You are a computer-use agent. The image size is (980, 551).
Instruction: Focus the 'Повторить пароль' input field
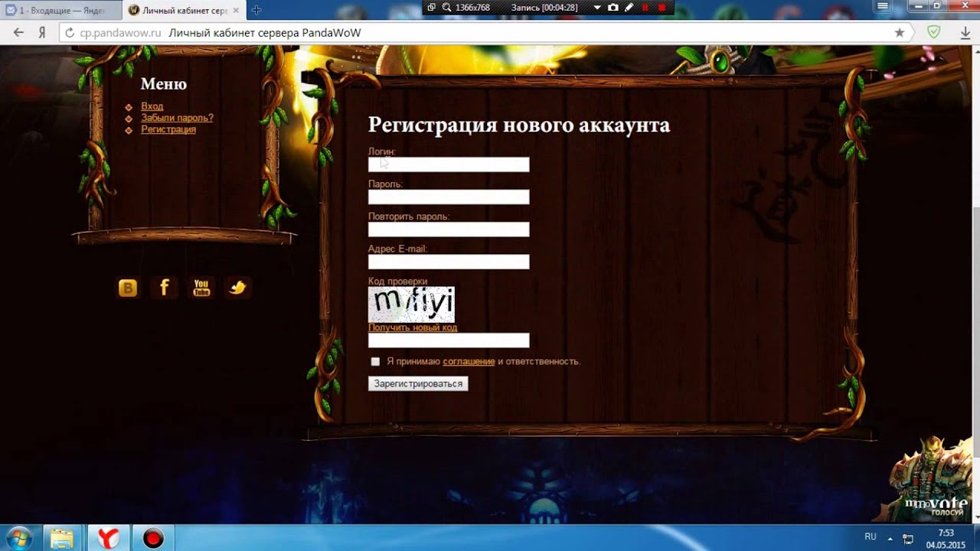(449, 230)
